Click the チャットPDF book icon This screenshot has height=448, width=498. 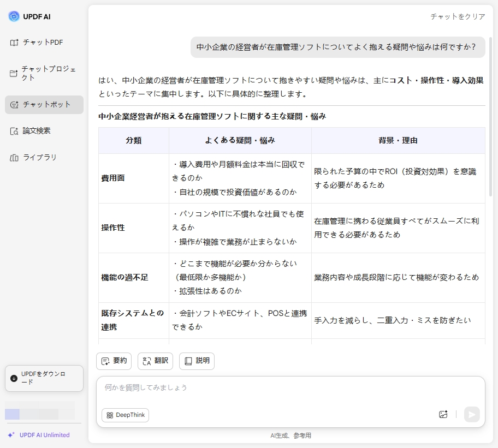coord(14,43)
